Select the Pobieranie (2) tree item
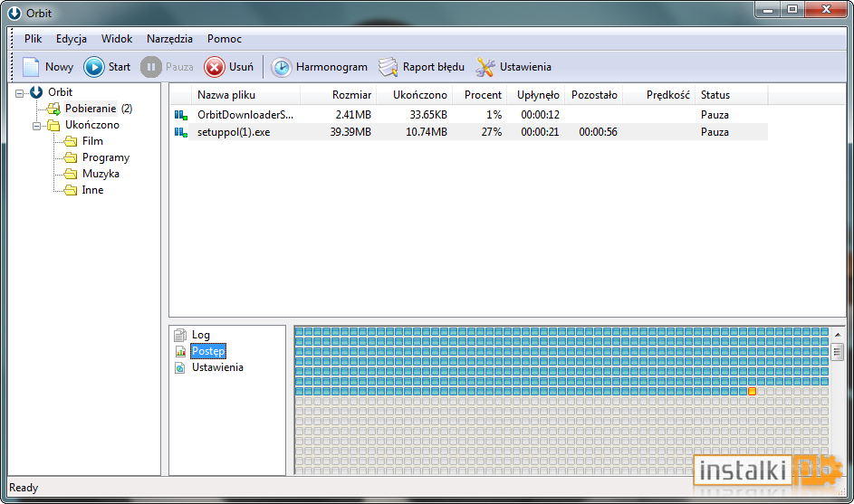854x504 pixels. pyautogui.click(x=99, y=109)
